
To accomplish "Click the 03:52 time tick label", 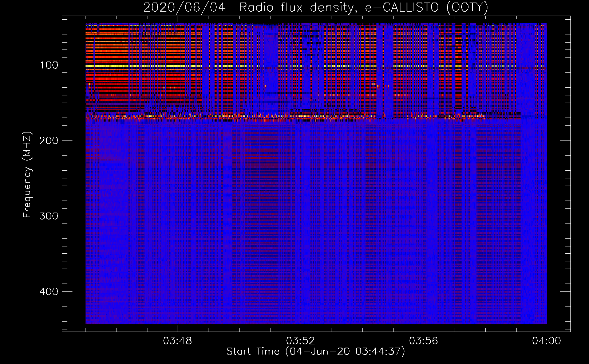I will [x=301, y=341].
